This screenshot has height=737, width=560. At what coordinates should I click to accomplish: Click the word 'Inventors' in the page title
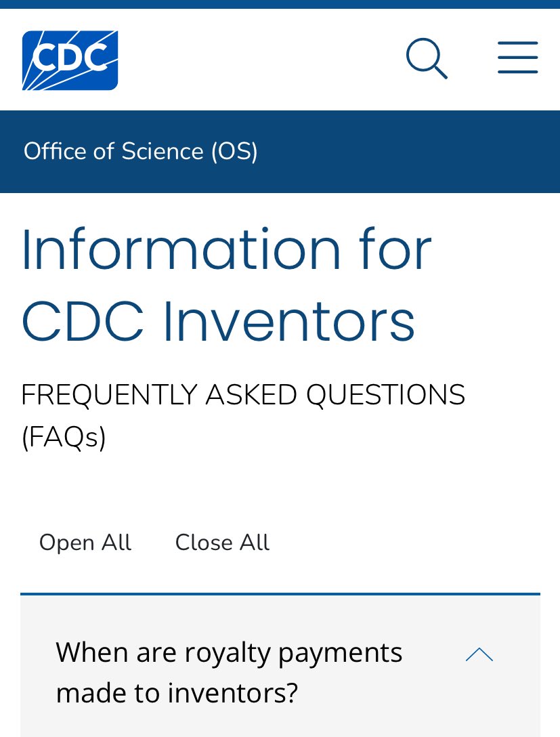point(289,322)
